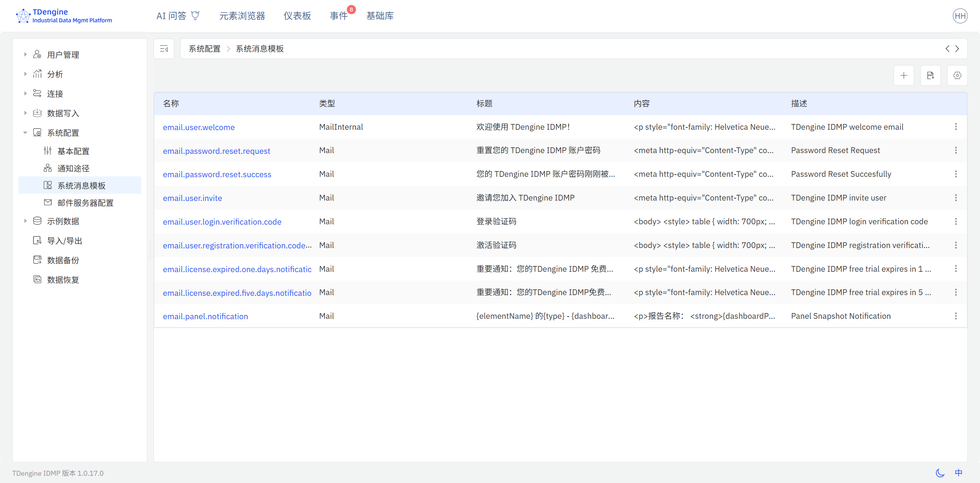Open the email.user.login.verification.code template link
Viewport: 980px width, 483px height.
222,222
